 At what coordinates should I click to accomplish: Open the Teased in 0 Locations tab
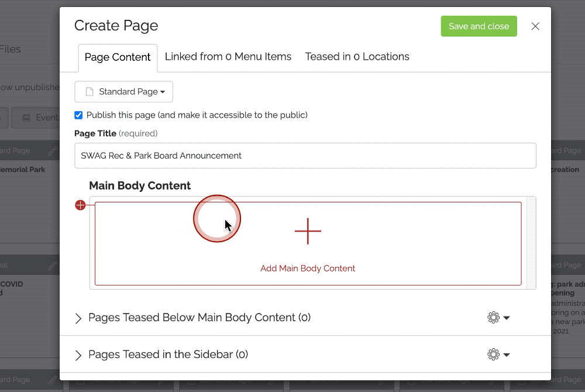(357, 57)
